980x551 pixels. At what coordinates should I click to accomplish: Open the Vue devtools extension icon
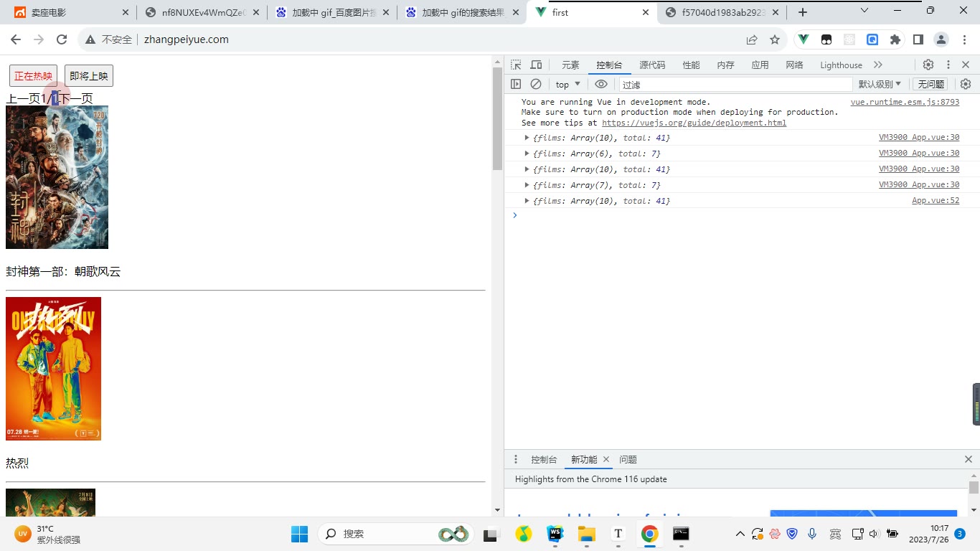coord(804,39)
